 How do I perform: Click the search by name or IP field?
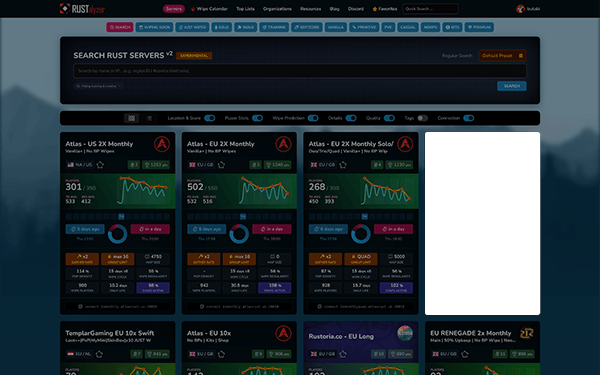[300, 71]
